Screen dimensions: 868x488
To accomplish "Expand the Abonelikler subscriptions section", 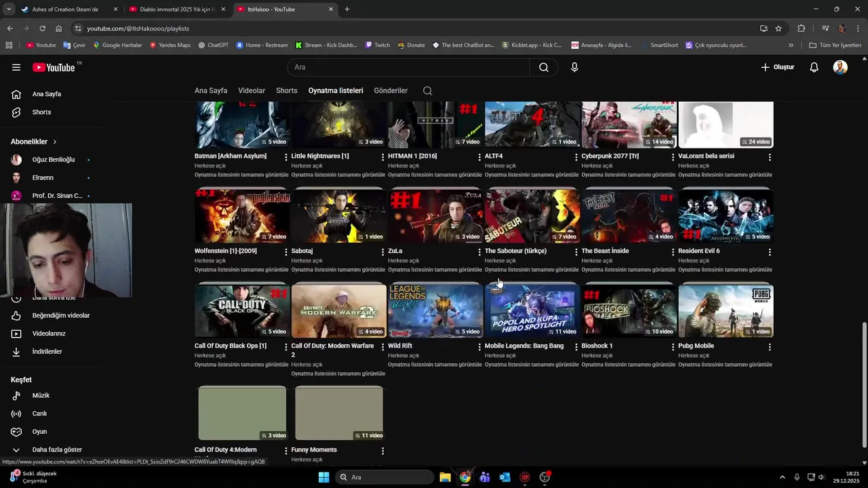I will pos(34,142).
